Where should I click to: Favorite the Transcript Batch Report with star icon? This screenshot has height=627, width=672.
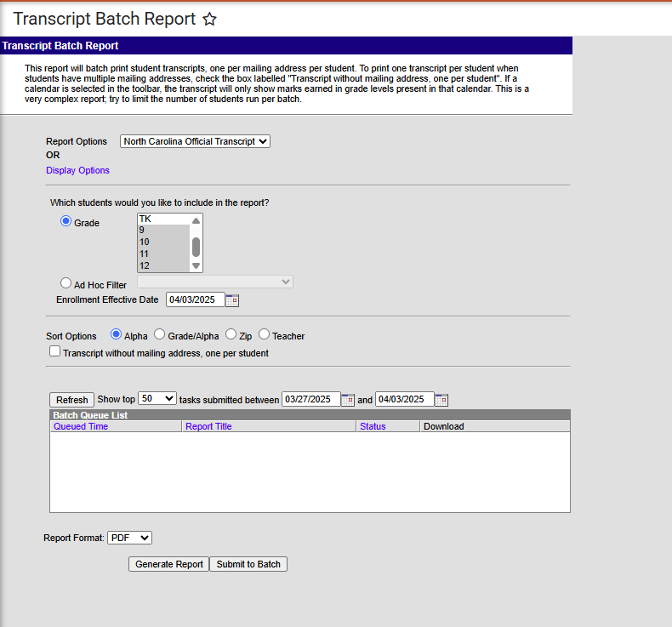[x=209, y=19]
